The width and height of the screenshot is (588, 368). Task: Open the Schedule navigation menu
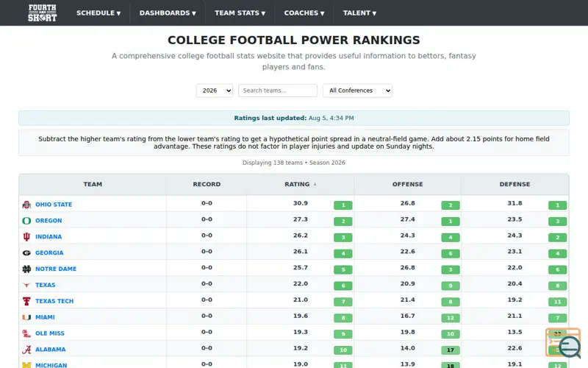[x=98, y=13]
